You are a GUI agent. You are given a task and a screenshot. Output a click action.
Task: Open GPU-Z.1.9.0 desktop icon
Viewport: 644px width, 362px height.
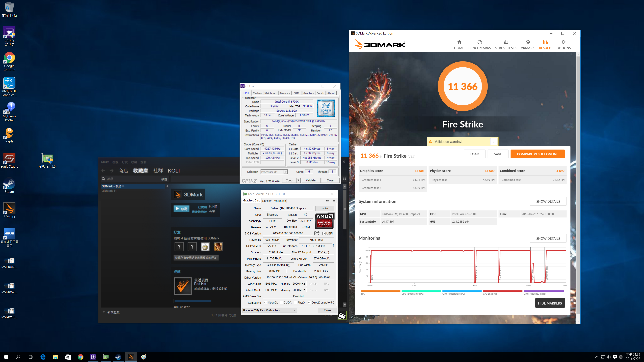(x=47, y=161)
